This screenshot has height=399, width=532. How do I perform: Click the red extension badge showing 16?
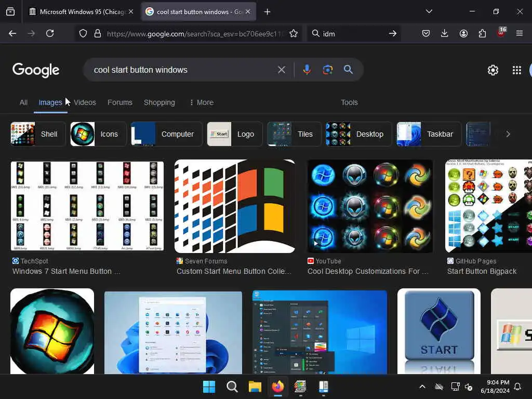(x=501, y=32)
